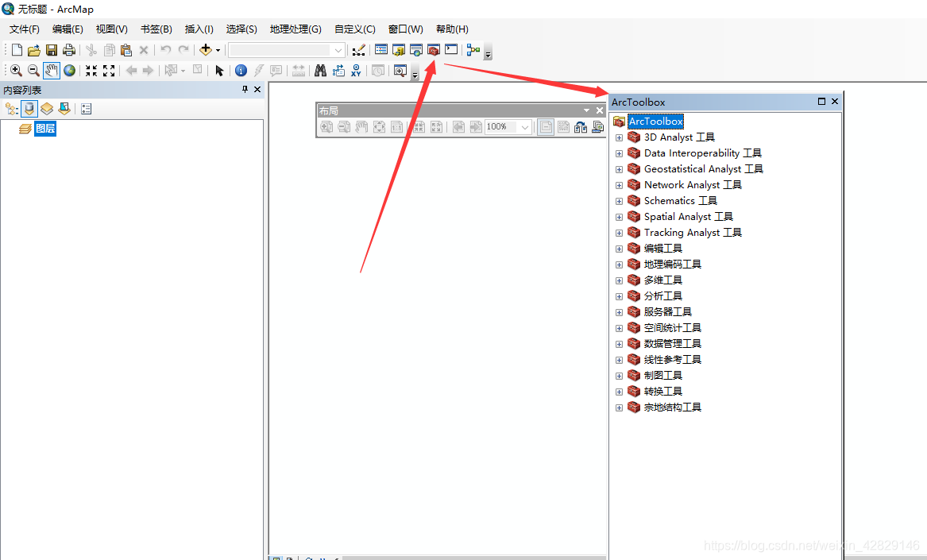The image size is (927, 560).
Task: Choose the Select Elements arrow tool
Action: point(219,71)
